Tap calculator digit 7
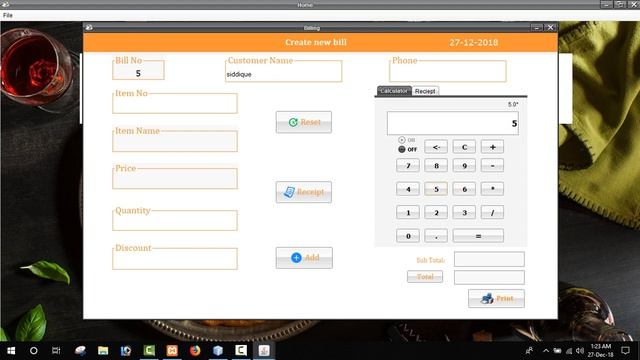 coord(408,165)
